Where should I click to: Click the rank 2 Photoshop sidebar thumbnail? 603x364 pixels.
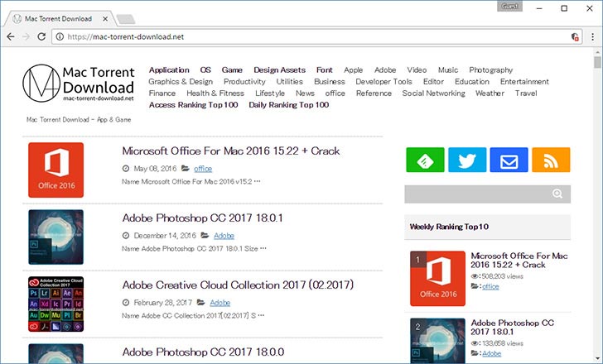tap(437, 341)
